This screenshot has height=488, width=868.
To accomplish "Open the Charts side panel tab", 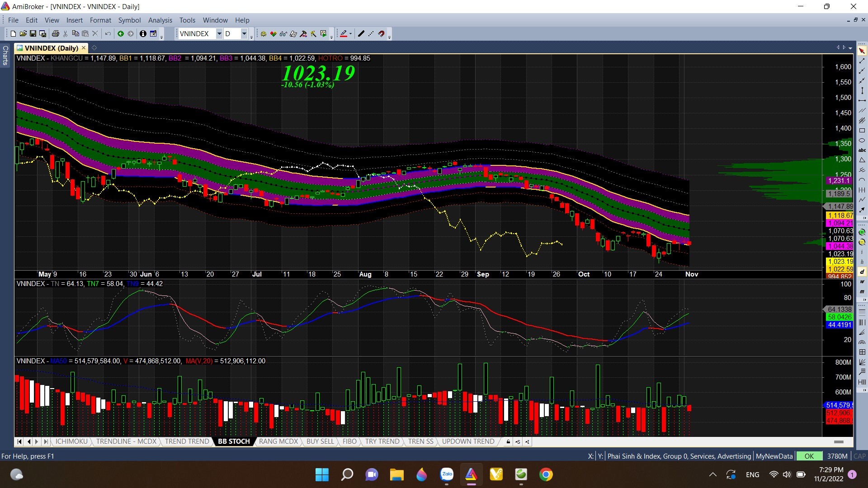I will 5,55.
